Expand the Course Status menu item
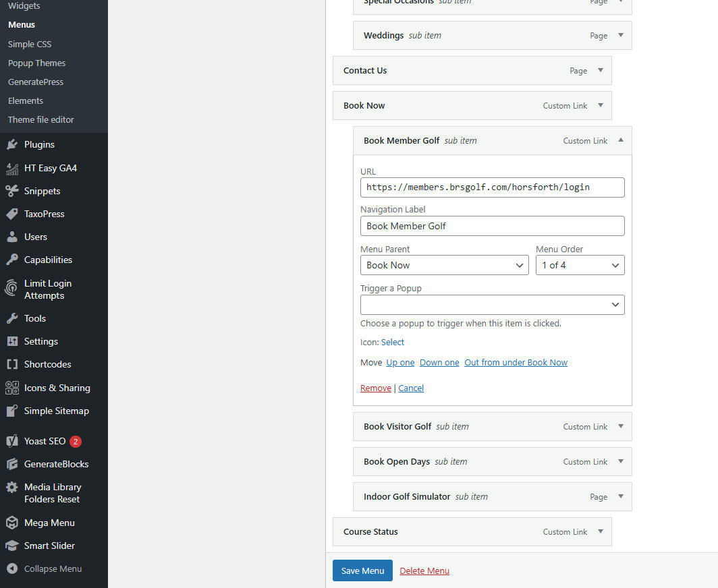This screenshot has width=718, height=588. pyautogui.click(x=600, y=532)
